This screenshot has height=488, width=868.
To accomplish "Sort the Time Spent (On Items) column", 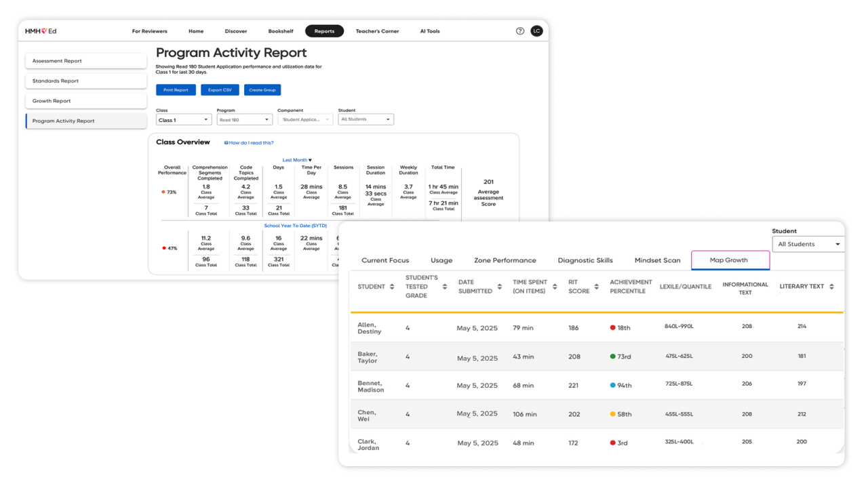I will [554, 286].
